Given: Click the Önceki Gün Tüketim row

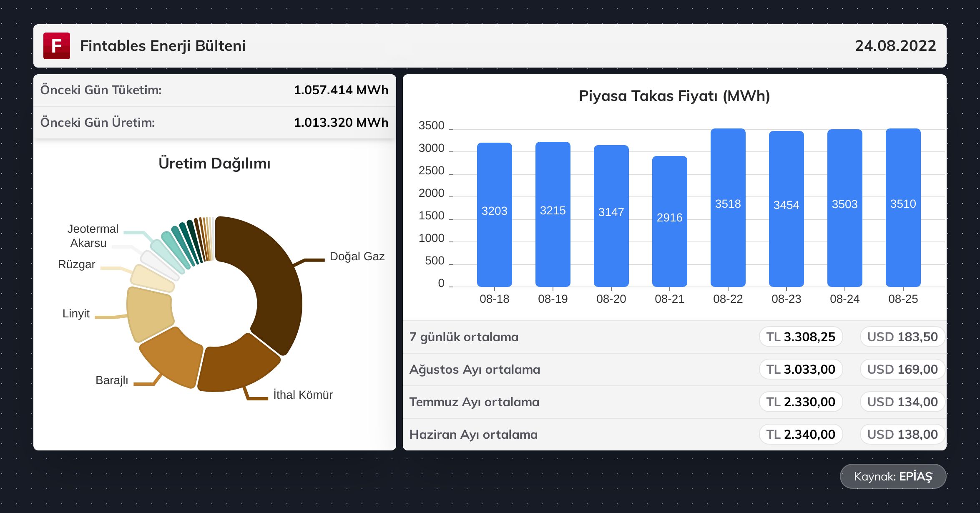Looking at the screenshot, I should click(x=214, y=90).
